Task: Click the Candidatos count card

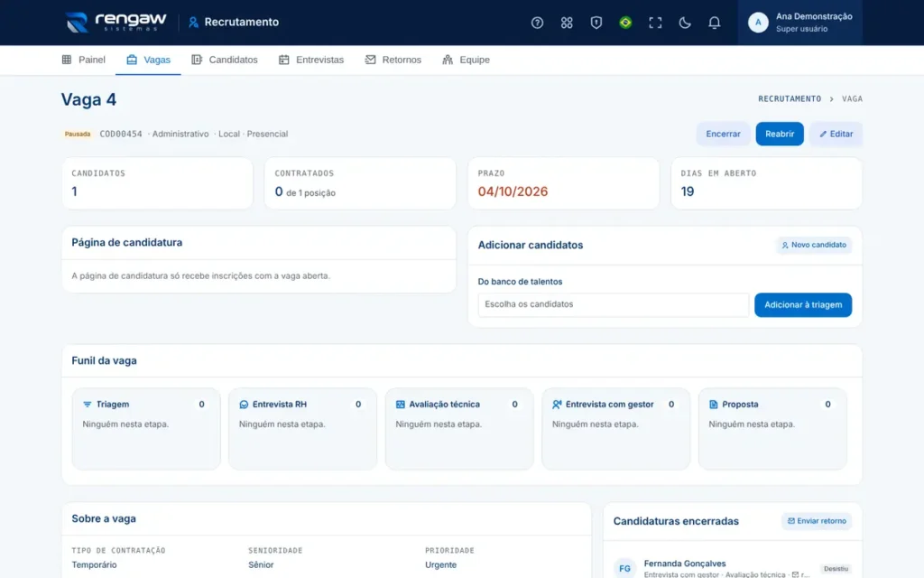Action: (157, 182)
